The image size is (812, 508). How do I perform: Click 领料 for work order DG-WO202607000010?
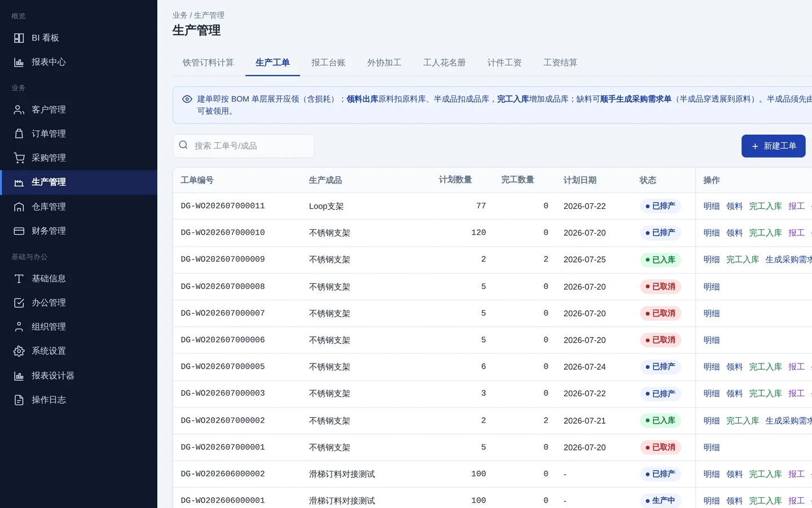[734, 233]
